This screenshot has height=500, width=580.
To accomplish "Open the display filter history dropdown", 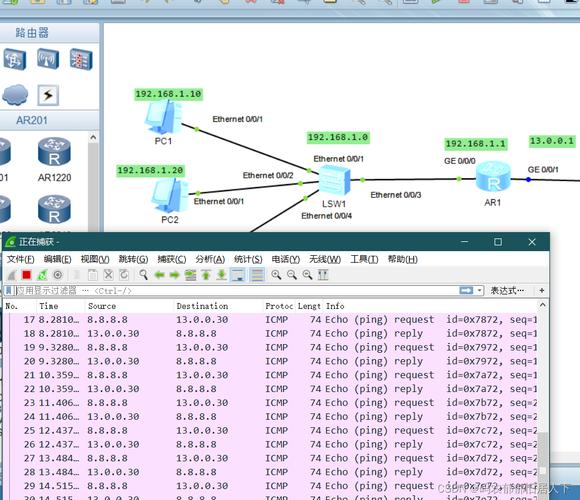I will [x=479, y=291].
